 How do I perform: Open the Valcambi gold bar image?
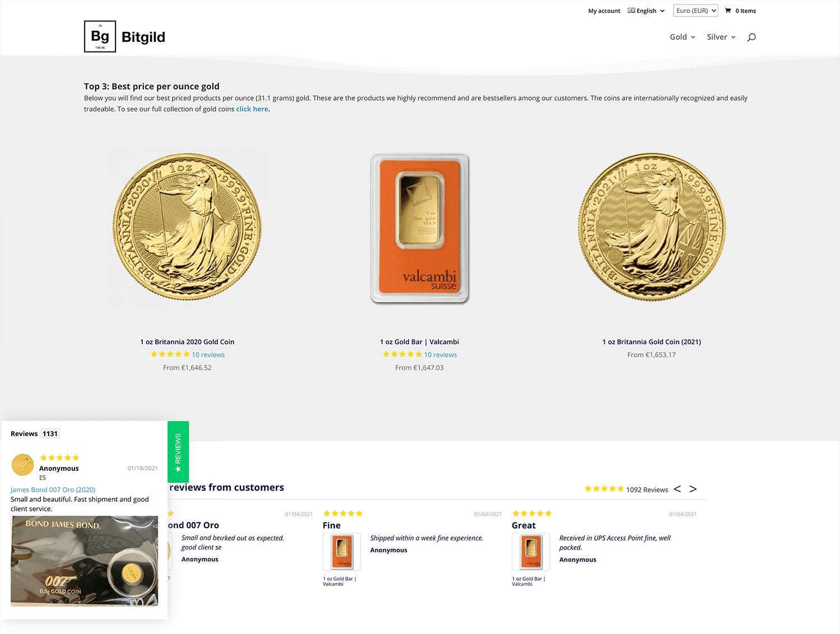(x=419, y=229)
